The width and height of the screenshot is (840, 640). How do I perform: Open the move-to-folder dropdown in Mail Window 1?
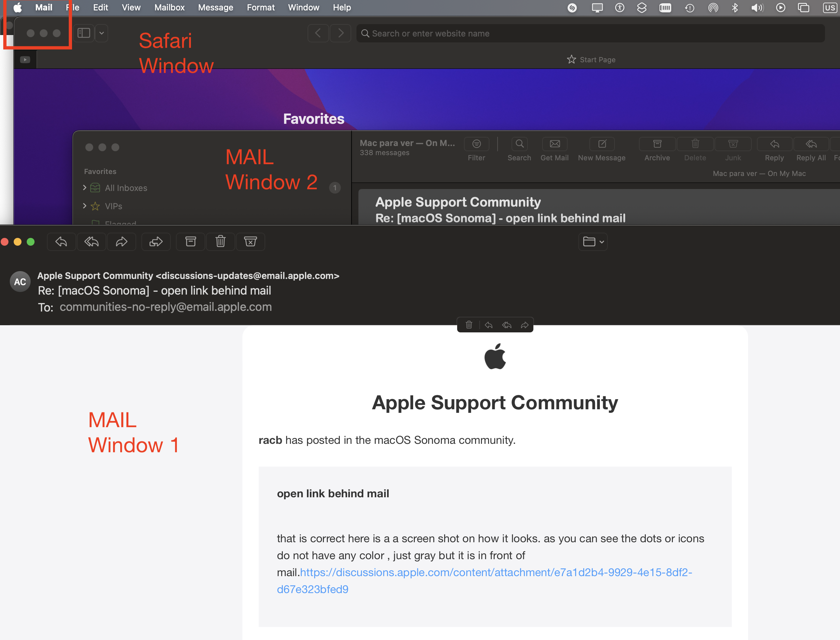[593, 241]
